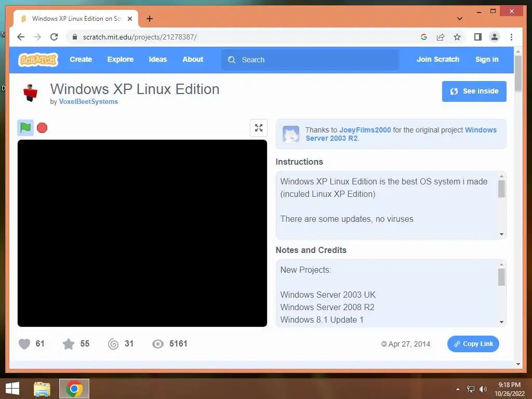
Task: Click the Windows Server 2003 UK text line
Action: [328, 295]
